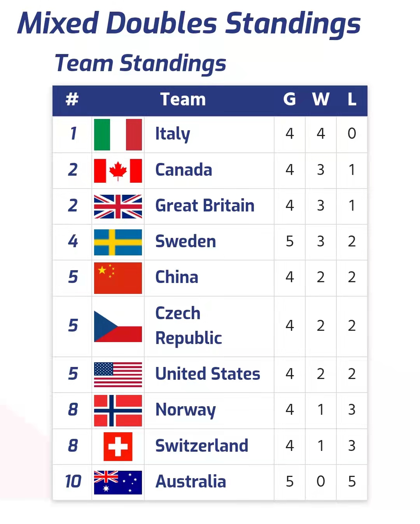Click the L losses column header

click(x=352, y=100)
